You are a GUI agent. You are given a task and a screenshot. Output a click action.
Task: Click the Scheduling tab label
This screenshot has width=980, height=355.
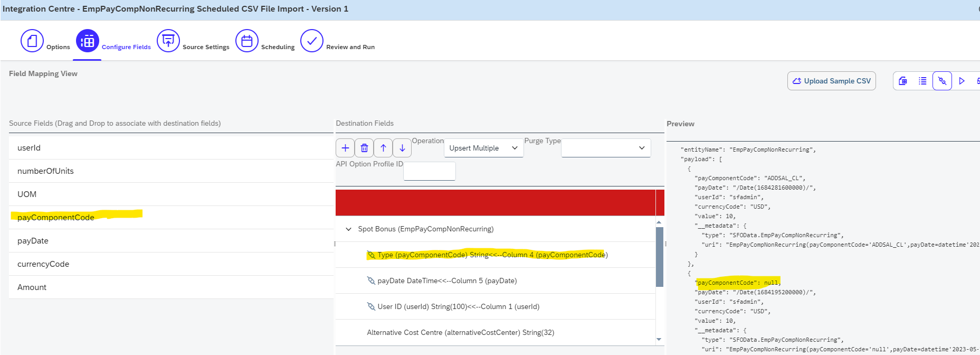[278, 47]
